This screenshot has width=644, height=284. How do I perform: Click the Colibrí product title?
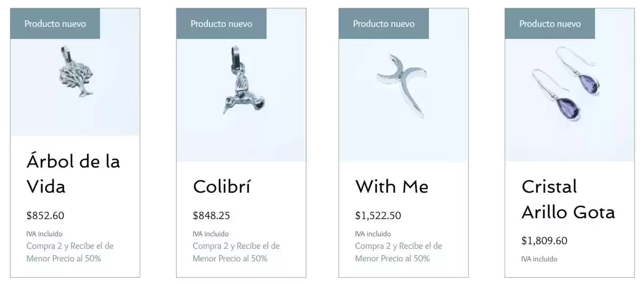tap(221, 187)
